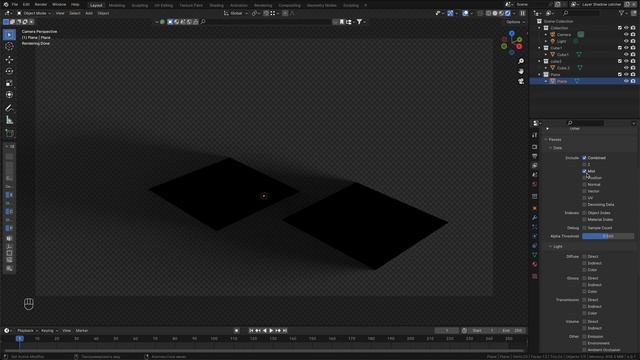640x360 pixels.
Task: Enable rendered viewport shading mode
Action: tap(508, 13)
